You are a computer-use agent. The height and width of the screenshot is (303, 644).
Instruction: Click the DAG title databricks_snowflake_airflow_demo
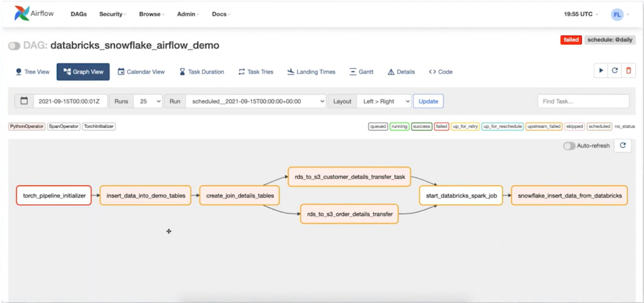click(135, 45)
